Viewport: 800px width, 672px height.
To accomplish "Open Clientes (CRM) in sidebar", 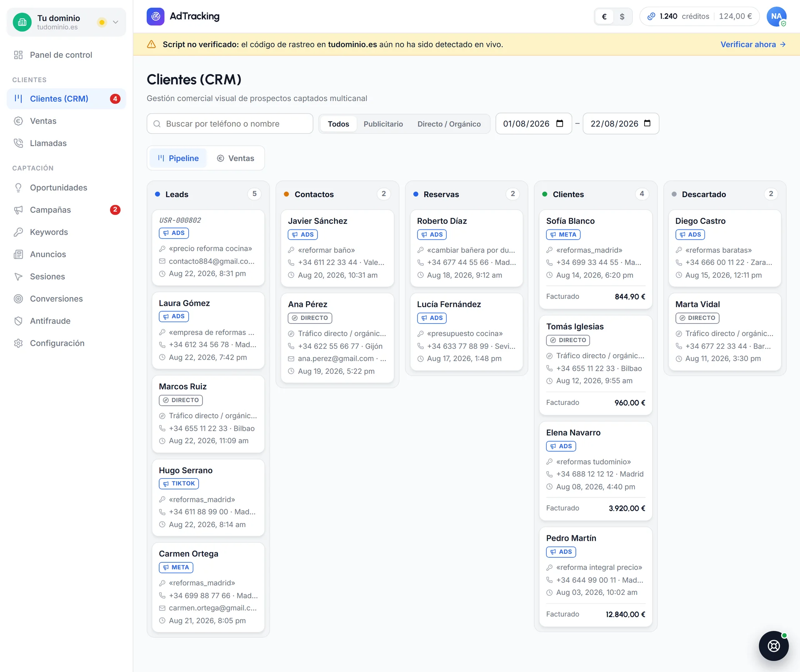I will pos(66,99).
